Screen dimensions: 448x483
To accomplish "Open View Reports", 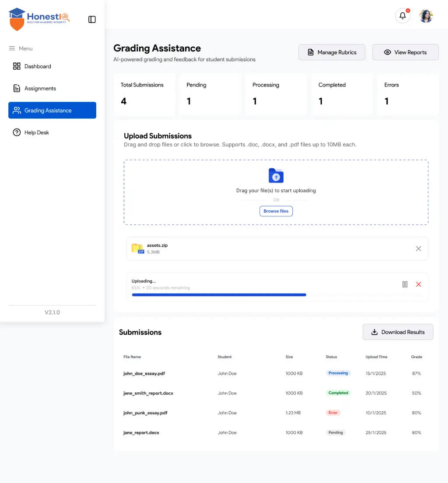I will pos(405,52).
